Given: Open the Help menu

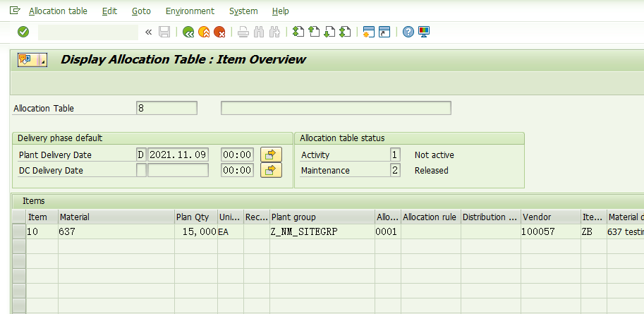Looking at the screenshot, I should point(281,11).
